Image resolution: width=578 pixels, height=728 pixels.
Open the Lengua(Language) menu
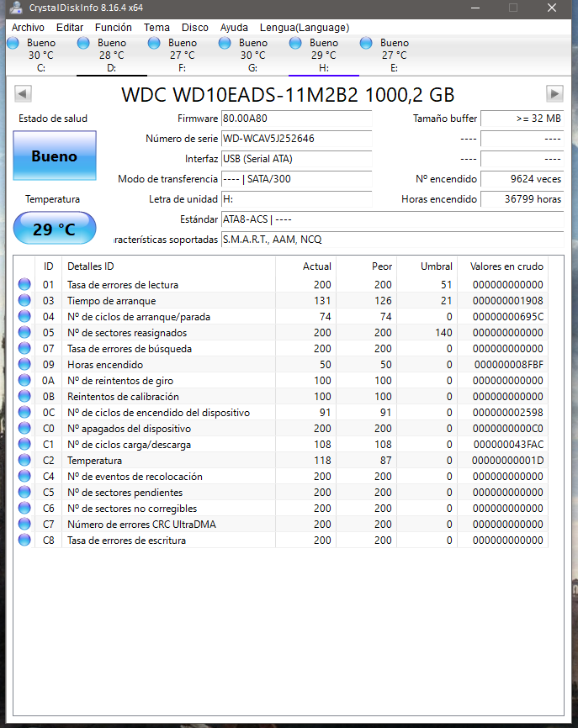tap(305, 28)
